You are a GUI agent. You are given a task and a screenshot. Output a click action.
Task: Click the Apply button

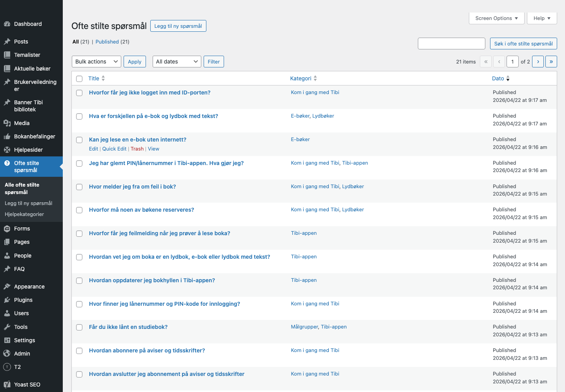(135, 62)
